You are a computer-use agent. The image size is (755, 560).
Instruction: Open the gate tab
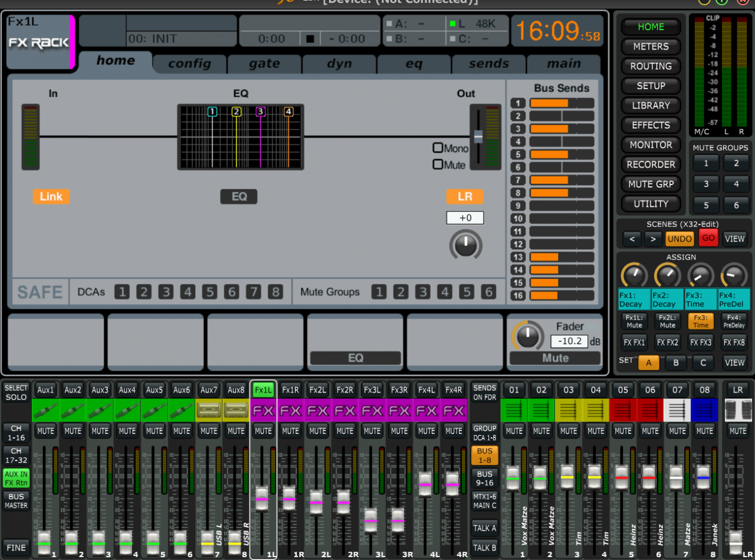point(264,64)
